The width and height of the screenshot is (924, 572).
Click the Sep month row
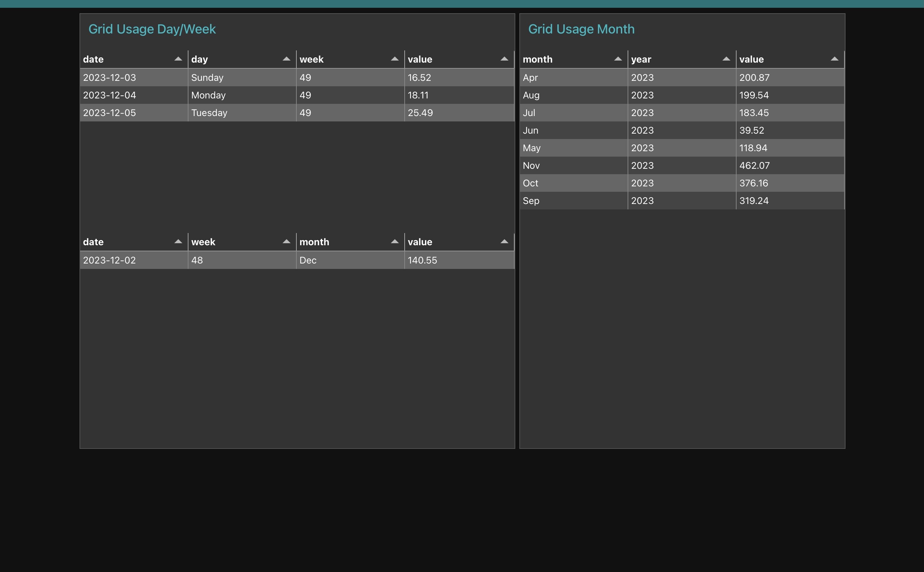(682, 201)
